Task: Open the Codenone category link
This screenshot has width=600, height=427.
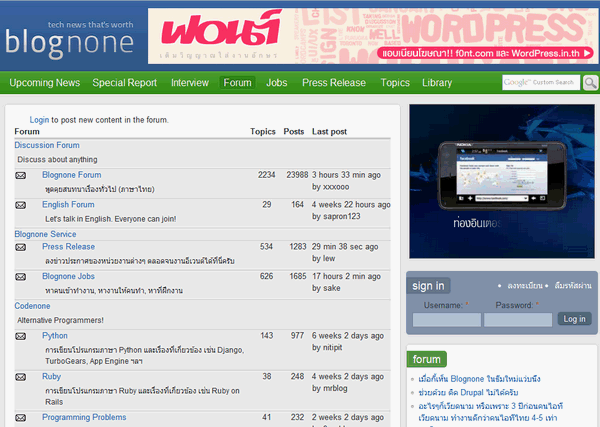Action: 32,306
